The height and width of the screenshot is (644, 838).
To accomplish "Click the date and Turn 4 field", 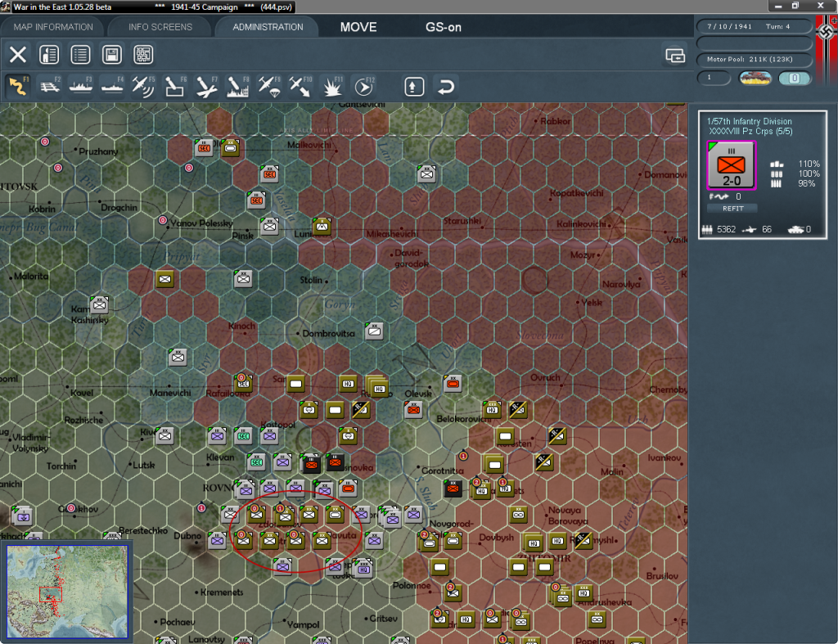I will [754, 26].
